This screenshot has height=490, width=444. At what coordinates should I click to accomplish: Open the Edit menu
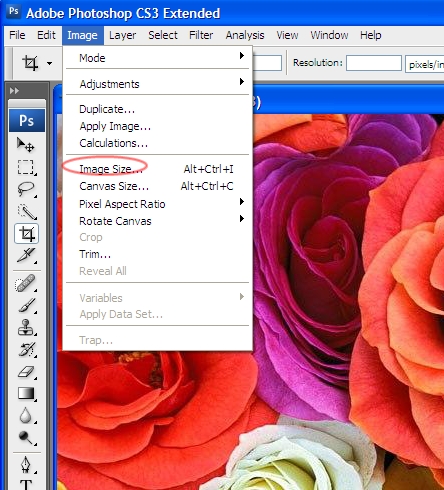click(x=46, y=35)
